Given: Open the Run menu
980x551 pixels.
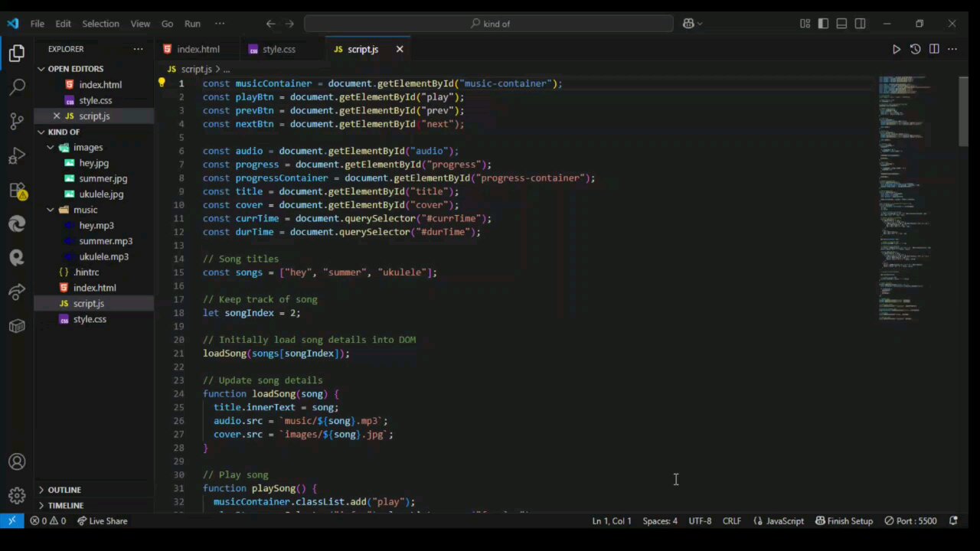Looking at the screenshot, I should click(x=192, y=24).
